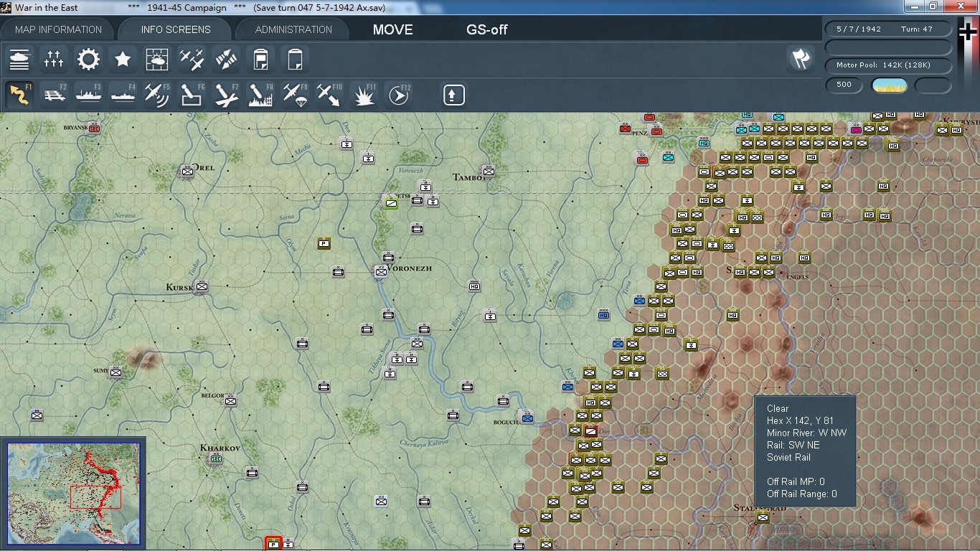Open the weather map grid icon

pos(157,60)
